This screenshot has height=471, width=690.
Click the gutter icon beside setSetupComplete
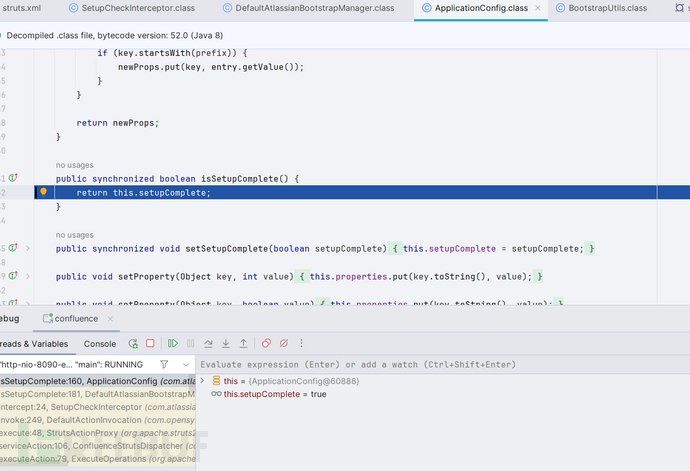pyautogui.click(x=13, y=248)
